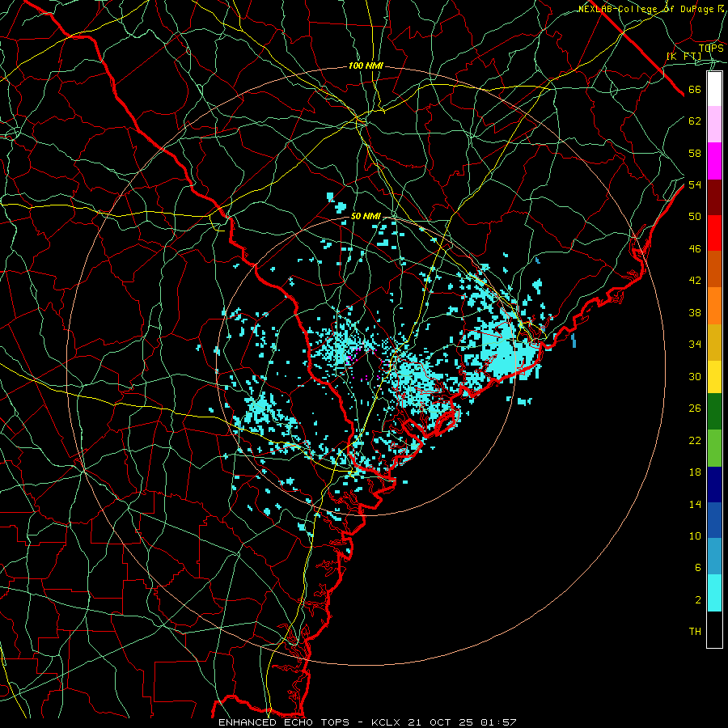Click the 'TH' threshold label
Viewport: 728px width, 728px height.
[x=695, y=632]
